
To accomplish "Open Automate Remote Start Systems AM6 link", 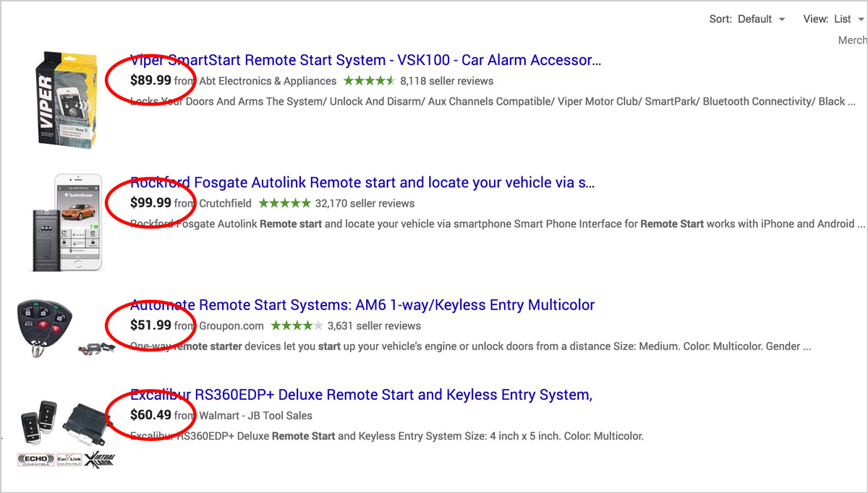I will click(362, 304).
